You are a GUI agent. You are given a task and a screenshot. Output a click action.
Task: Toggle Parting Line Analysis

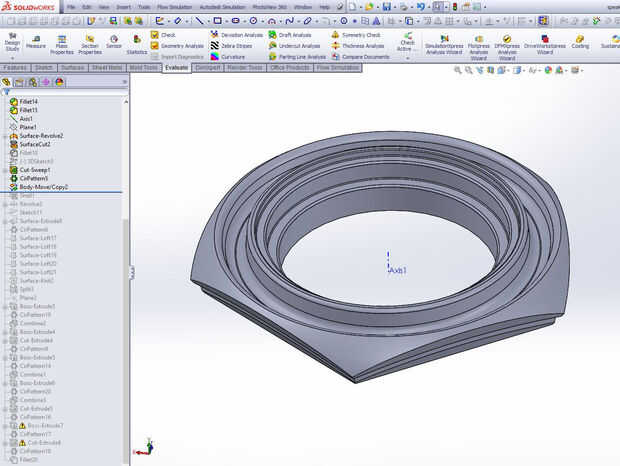pyautogui.click(x=297, y=57)
